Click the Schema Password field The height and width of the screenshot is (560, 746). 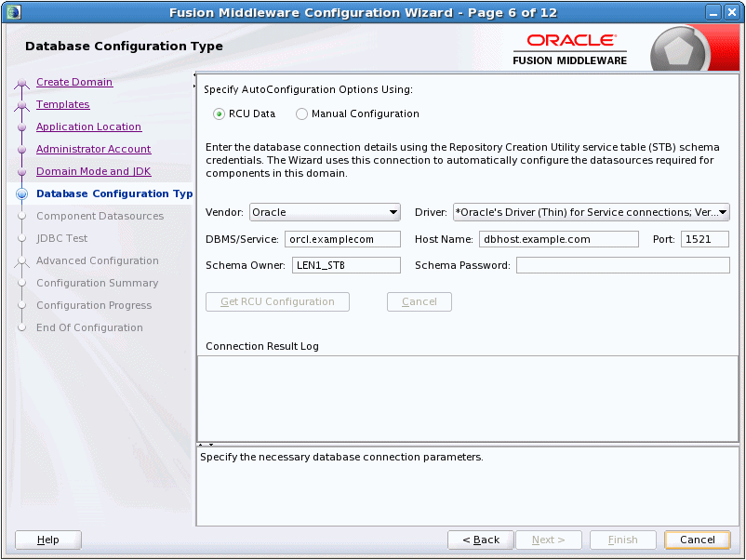tap(623, 265)
